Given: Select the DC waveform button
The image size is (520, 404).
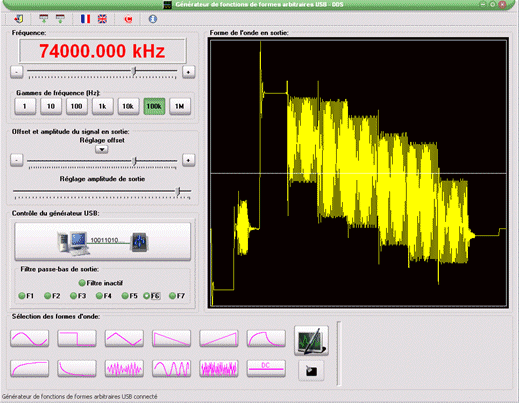Looking at the screenshot, I should point(266,368).
